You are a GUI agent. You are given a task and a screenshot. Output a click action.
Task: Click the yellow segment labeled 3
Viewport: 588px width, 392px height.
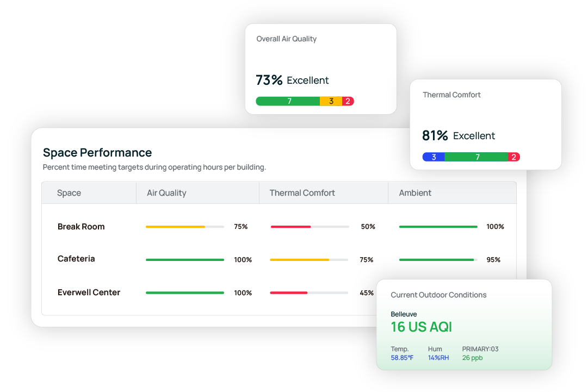(331, 101)
